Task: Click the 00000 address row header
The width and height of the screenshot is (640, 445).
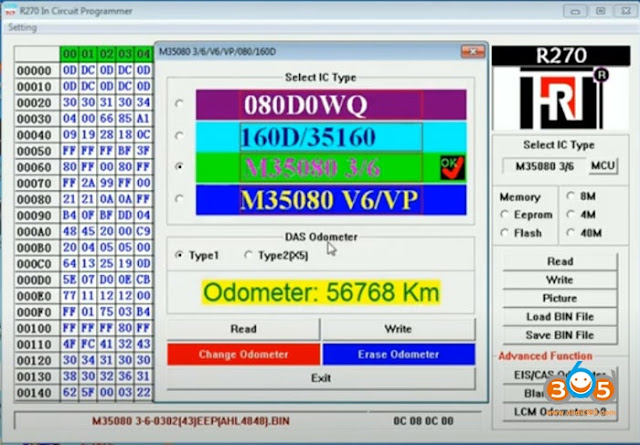Action: (37, 71)
